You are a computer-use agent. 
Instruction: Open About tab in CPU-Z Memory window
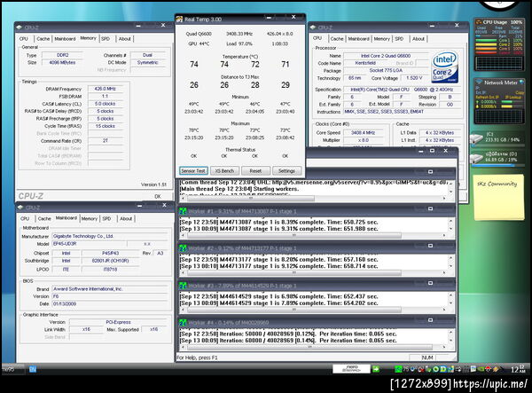[x=124, y=39]
